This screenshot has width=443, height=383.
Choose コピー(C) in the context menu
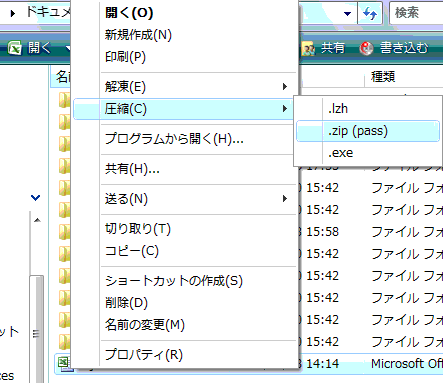pos(132,251)
